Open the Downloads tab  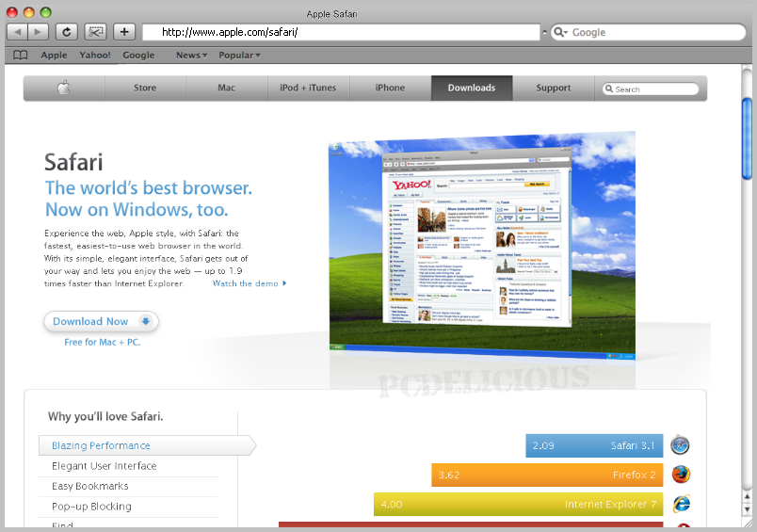(x=472, y=89)
